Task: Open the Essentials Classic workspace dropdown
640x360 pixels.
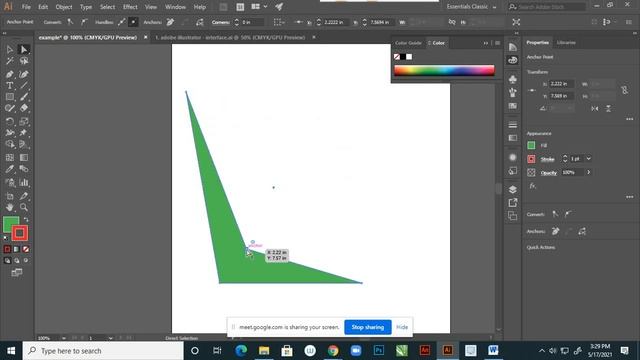Action: pyautogui.click(x=471, y=7)
